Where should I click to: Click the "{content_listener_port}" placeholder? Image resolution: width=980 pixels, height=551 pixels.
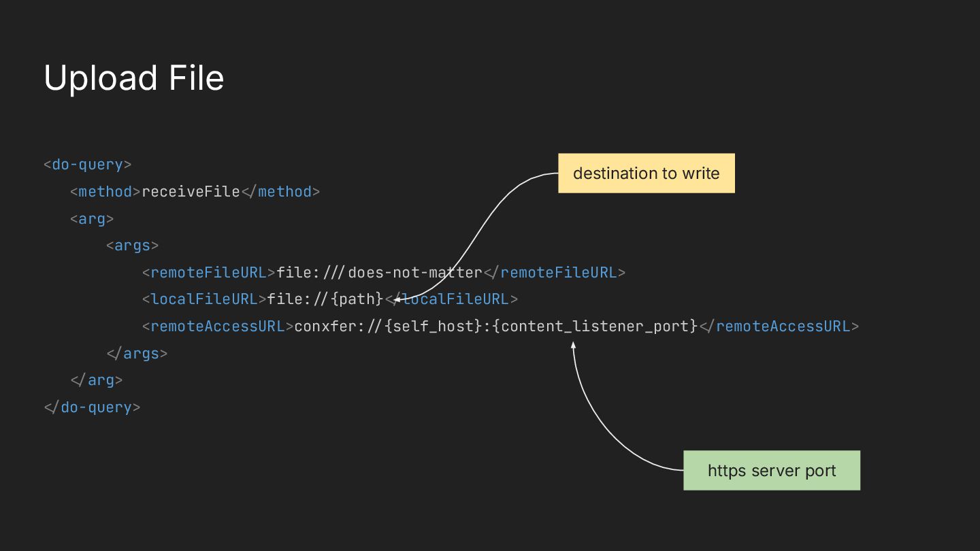click(595, 327)
